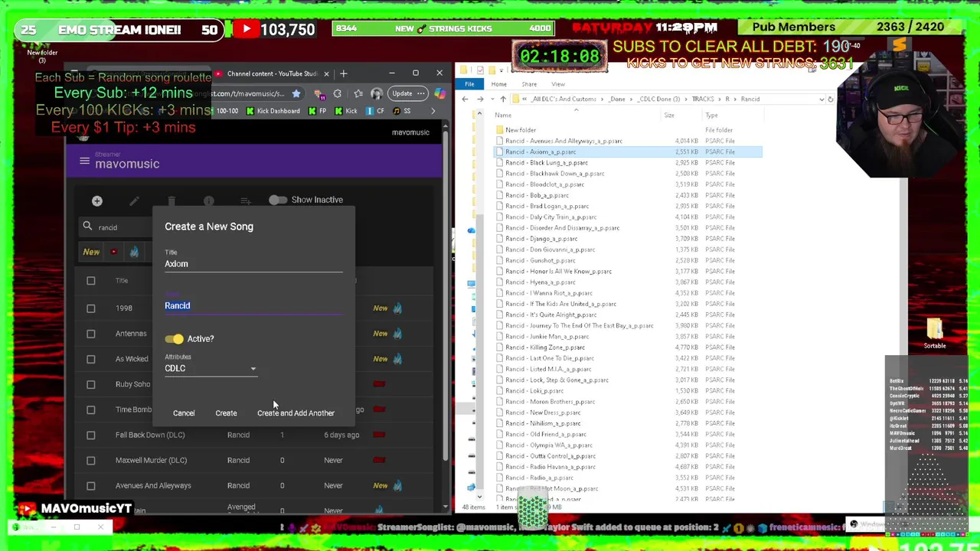Click the blue flame icon in Antennas row
Screen dimensions: 980x551
coord(397,333)
